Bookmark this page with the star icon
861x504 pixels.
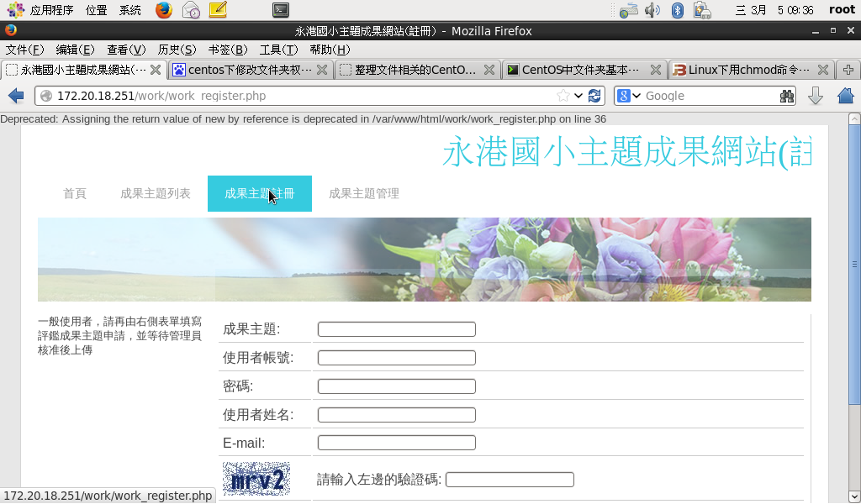tap(563, 96)
